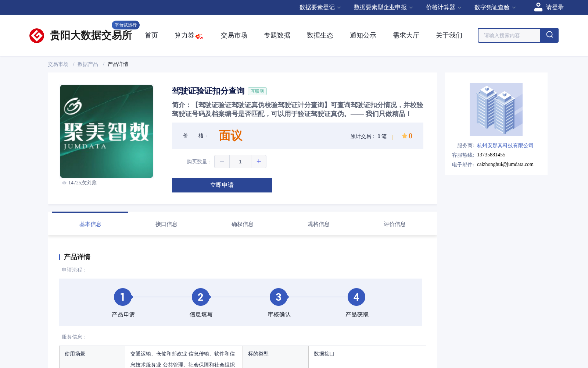588x368 pixels.
Task: Expand the 数字凭证查验 dropdown
Action: click(x=495, y=7)
